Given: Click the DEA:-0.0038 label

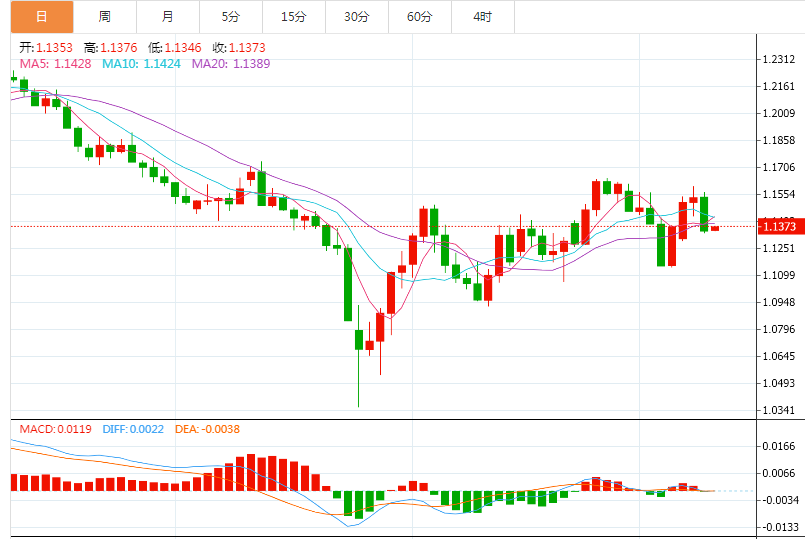Looking at the screenshot, I should tap(207, 429).
